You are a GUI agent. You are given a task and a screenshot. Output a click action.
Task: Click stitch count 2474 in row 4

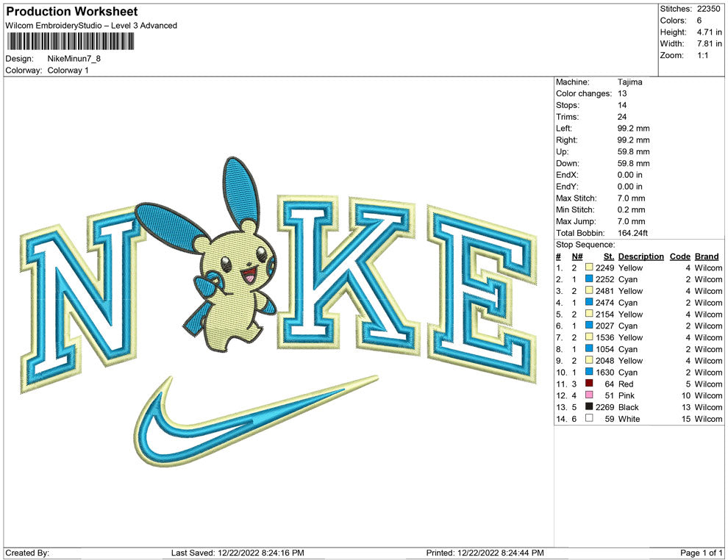(605, 303)
